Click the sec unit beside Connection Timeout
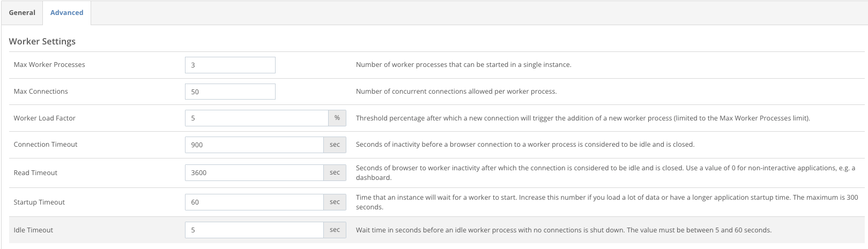This screenshot has width=868, height=249. pyautogui.click(x=335, y=145)
